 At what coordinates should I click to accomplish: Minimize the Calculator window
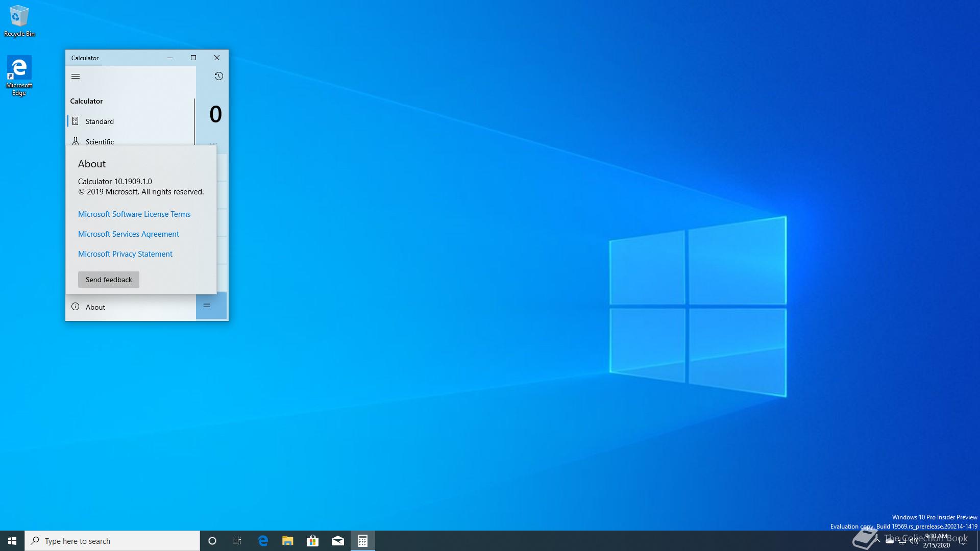click(x=170, y=58)
